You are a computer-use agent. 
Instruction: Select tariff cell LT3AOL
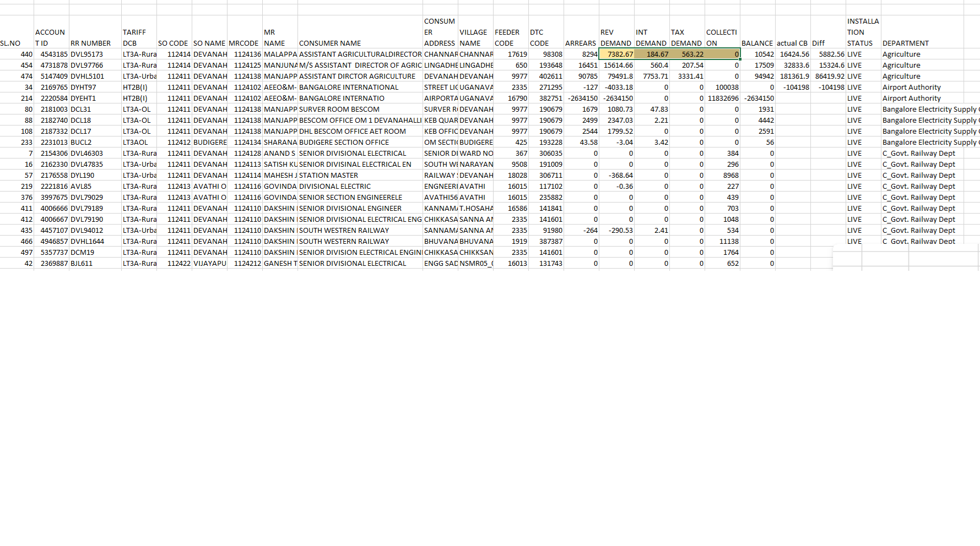click(x=139, y=142)
